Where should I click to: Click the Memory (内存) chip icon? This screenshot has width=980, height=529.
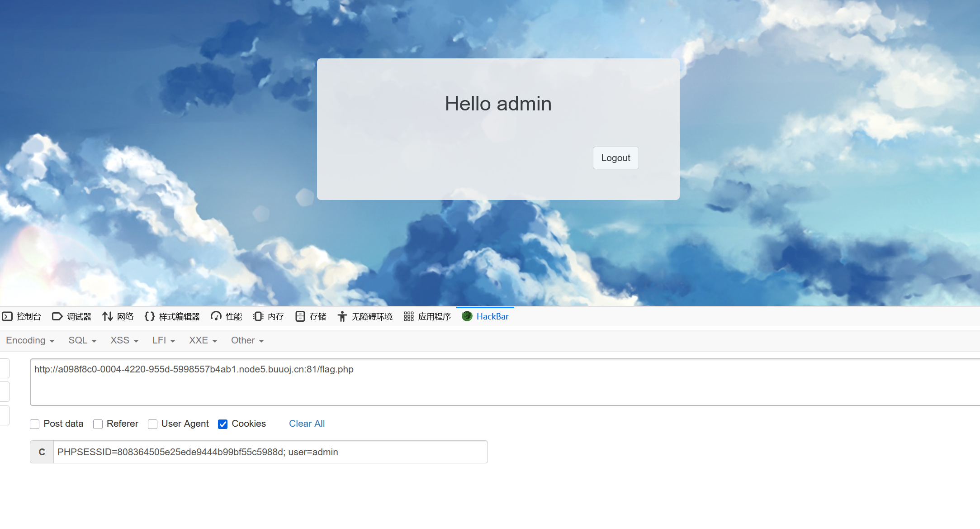(258, 316)
